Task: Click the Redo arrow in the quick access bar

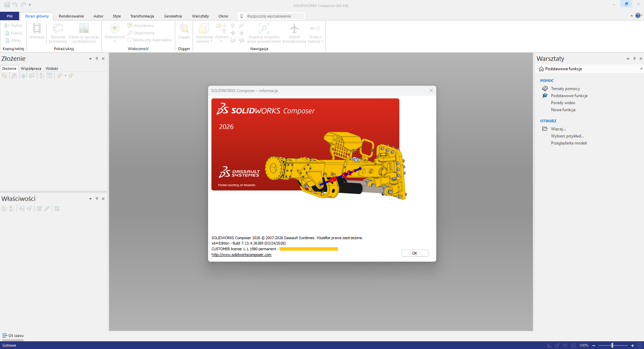Action: (23, 5)
